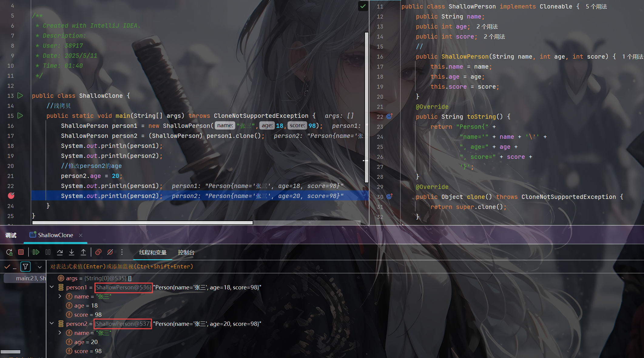Select the 线程和变量 tab

153,252
